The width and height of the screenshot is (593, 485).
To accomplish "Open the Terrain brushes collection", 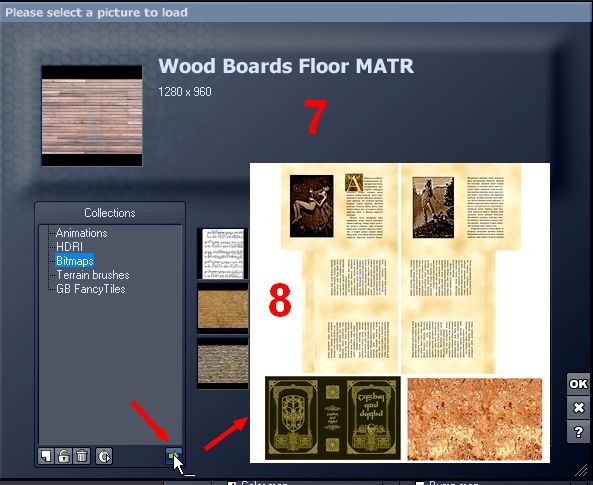I will 93,275.
